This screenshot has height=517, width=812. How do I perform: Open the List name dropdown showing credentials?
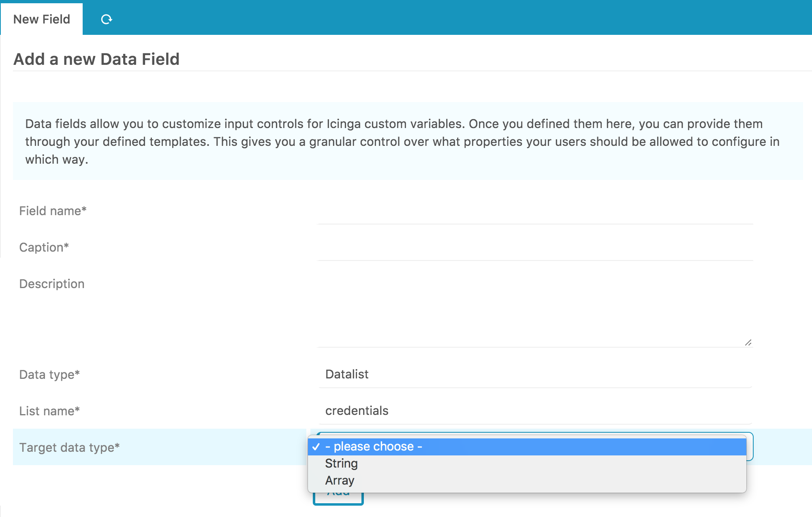[535, 410]
